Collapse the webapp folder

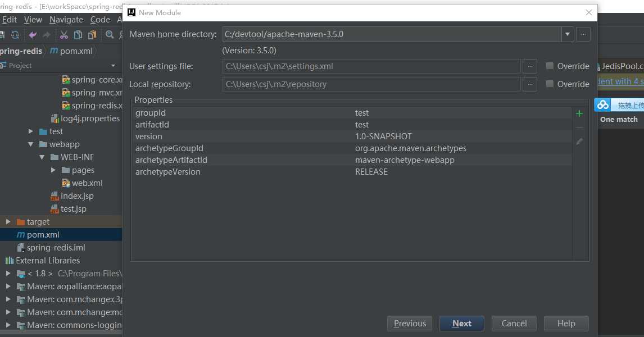point(31,144)
